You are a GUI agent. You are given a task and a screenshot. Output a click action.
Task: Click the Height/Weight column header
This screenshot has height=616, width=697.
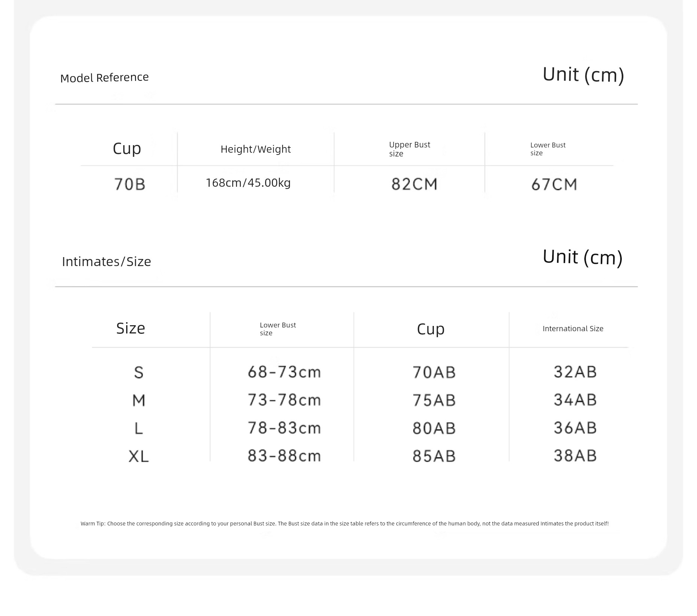coord(255,149)
